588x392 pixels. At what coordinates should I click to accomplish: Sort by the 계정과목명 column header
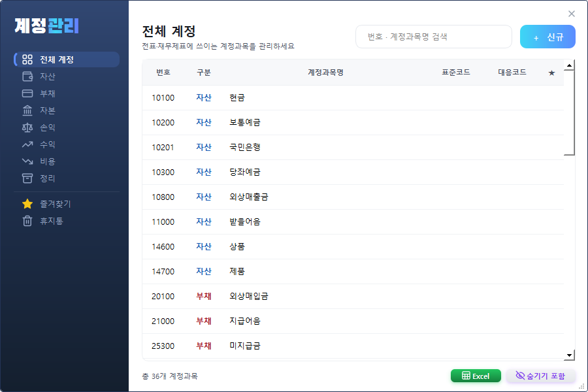(325, 73)
